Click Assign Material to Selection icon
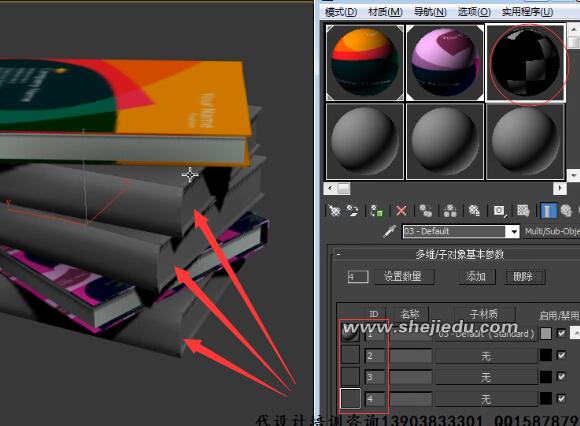The image size is (580, 426). click(x=376, y=211)
